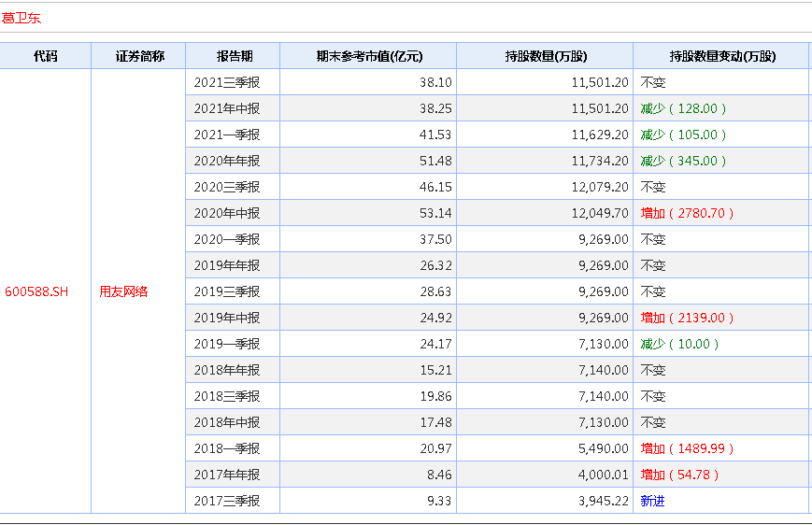Click holdings value 12,079.20 cell

coord(600,187)
